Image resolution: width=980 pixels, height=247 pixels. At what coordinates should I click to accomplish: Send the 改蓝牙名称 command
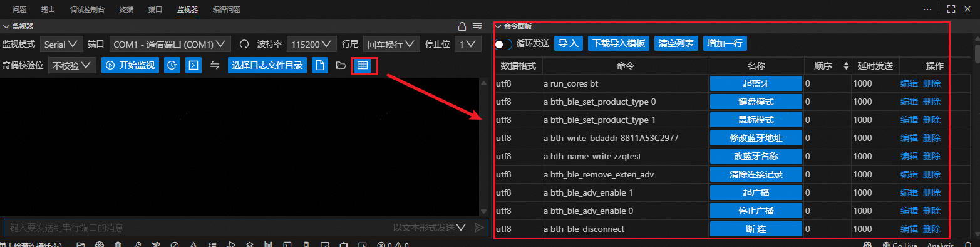756,156
